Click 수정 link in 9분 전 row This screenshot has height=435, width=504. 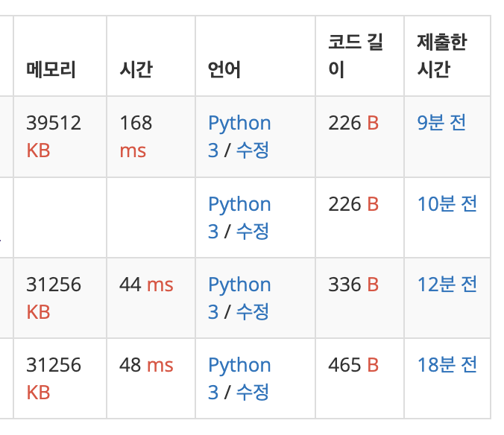[x=253, y=150]
